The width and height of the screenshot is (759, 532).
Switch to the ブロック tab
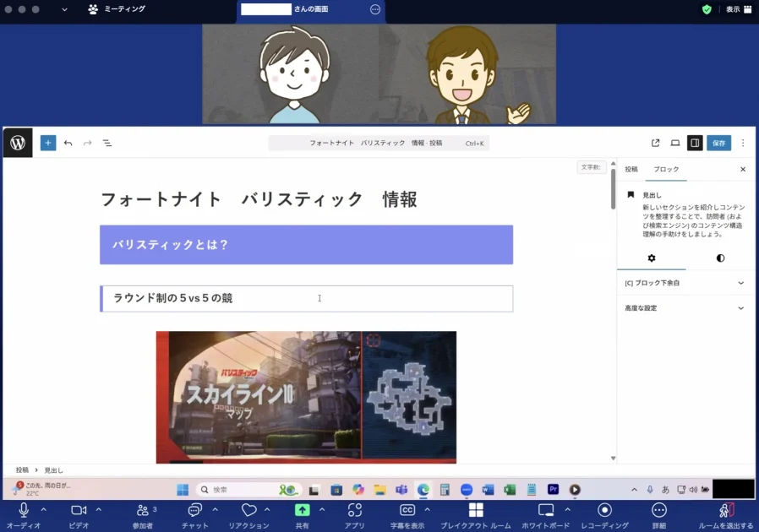tap(666, 169)
